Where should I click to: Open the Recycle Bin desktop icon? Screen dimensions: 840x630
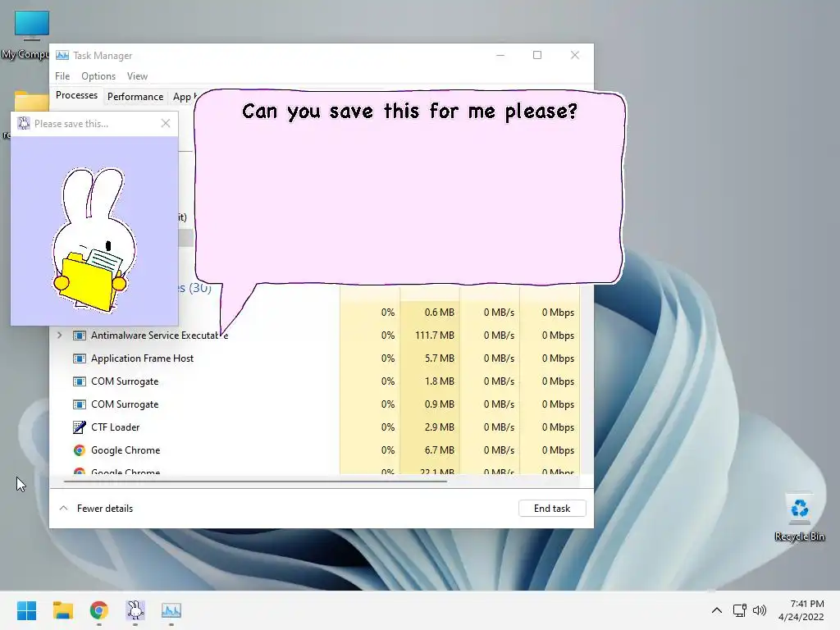pos(799,518)
